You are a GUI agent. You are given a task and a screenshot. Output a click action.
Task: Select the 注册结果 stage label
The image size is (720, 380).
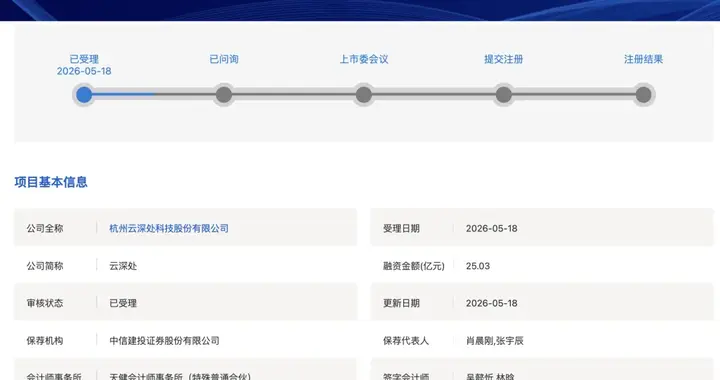(x=643, y=59)
